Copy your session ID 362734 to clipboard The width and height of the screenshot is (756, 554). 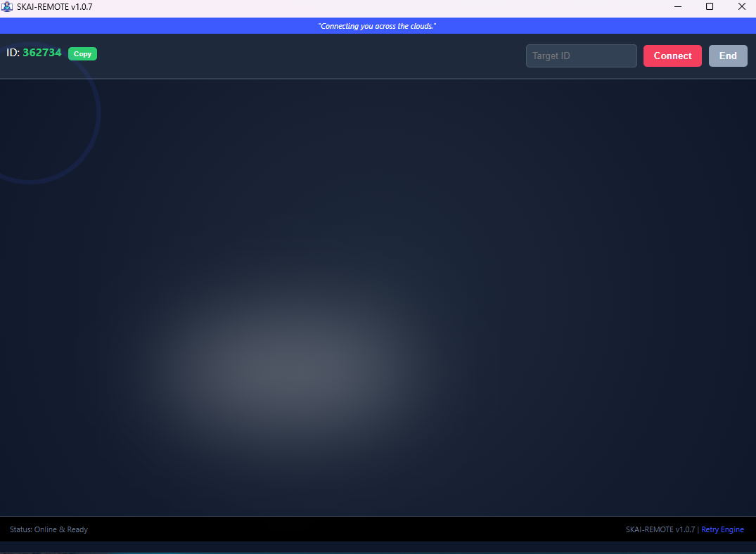[82, 53]
